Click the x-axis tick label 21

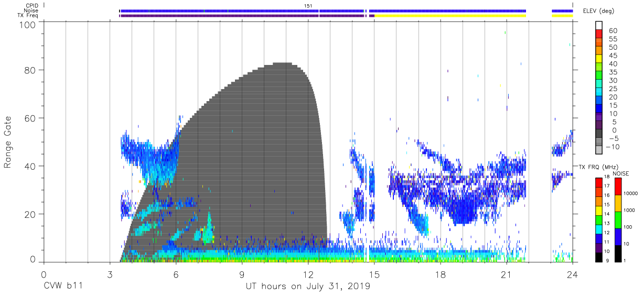[506, 274]
